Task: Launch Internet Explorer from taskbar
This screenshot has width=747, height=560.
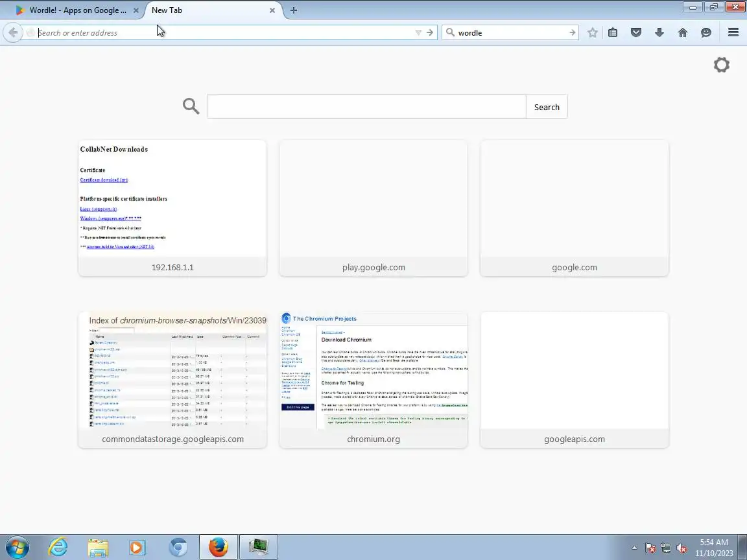Action: (58, 547)
